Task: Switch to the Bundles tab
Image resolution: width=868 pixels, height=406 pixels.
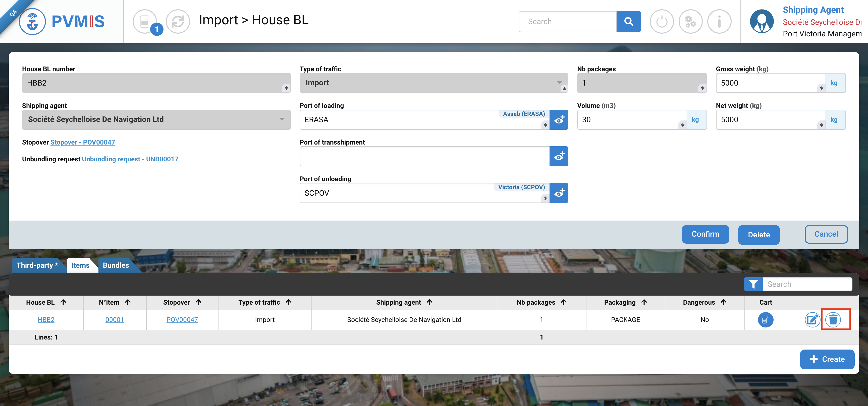Action: (116, 265)
